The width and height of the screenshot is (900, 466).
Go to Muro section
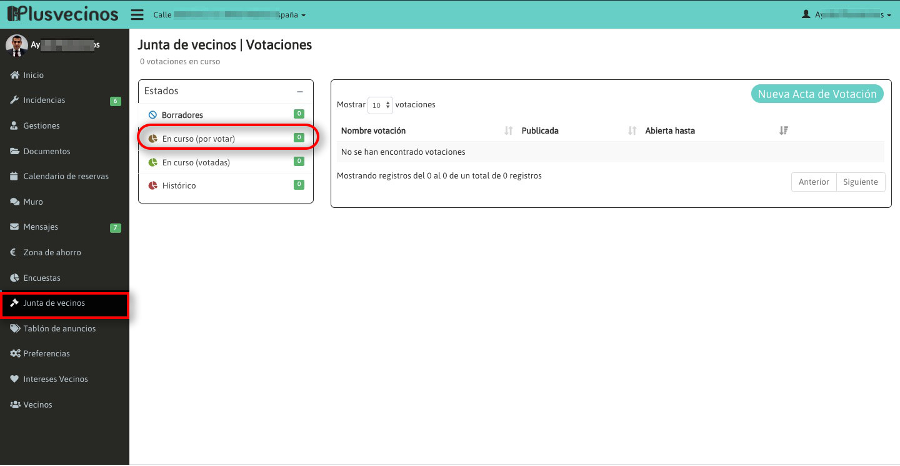pyautogui.click(x=64, y=202)
